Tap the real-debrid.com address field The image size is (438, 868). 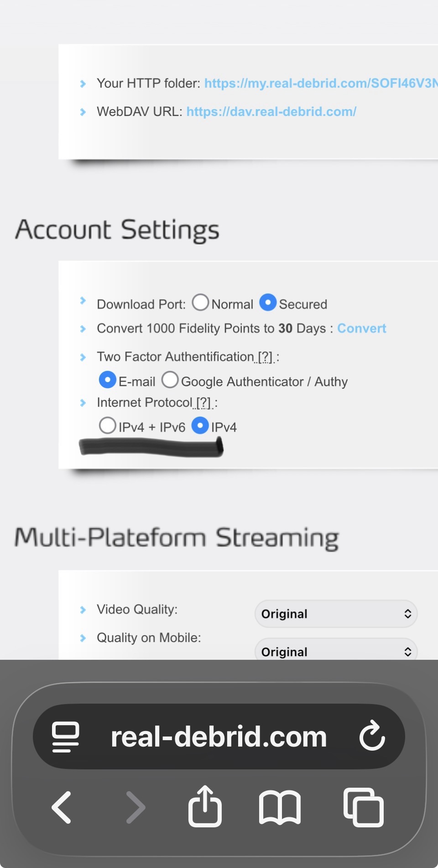(219, 736)
